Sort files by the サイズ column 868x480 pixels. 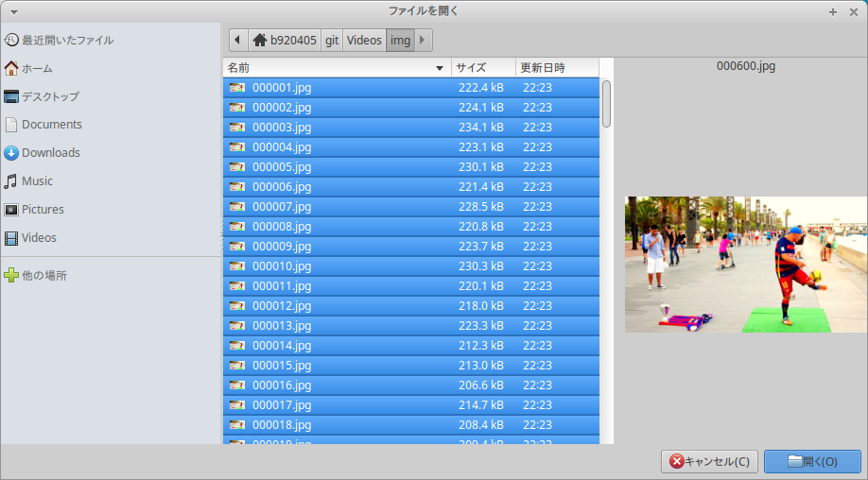click(484, 67)
